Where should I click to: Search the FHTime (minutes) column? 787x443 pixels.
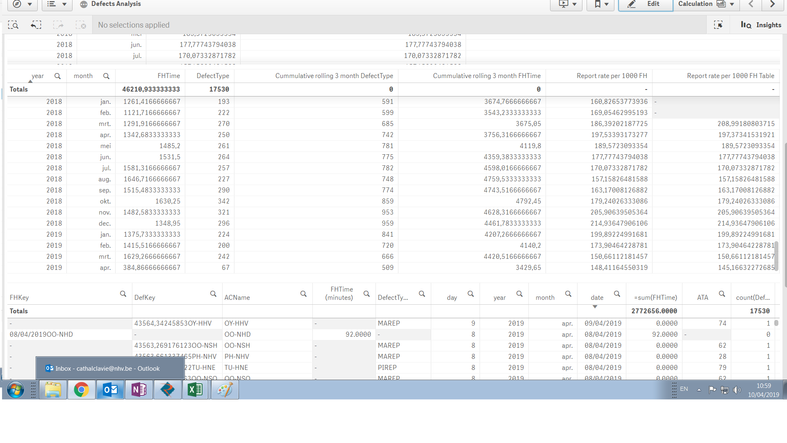(x=366, y=294)
